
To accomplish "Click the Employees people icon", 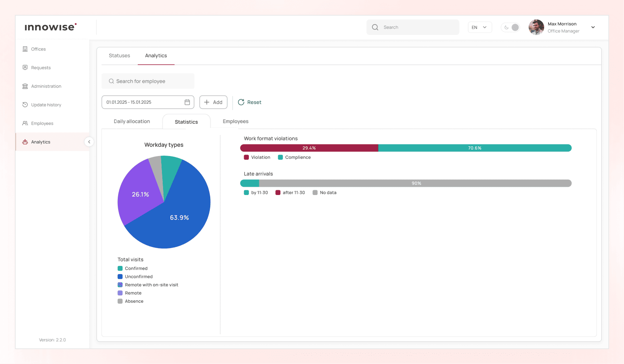I will pos(25,123).
